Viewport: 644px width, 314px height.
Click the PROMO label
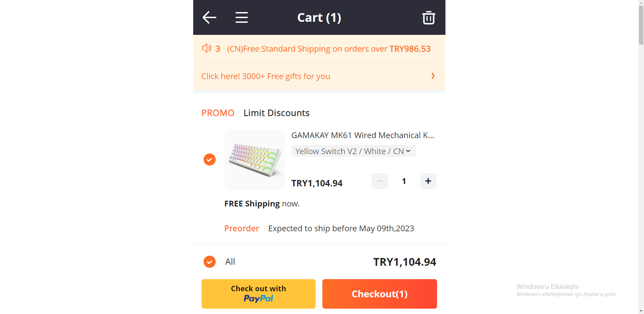tap(218, 113)
